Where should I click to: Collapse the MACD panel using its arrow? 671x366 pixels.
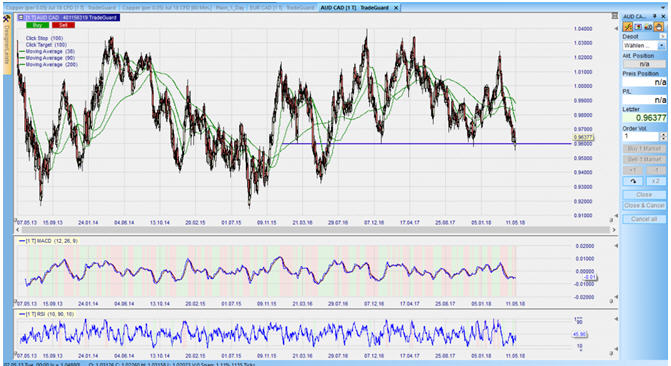point(616,246)
